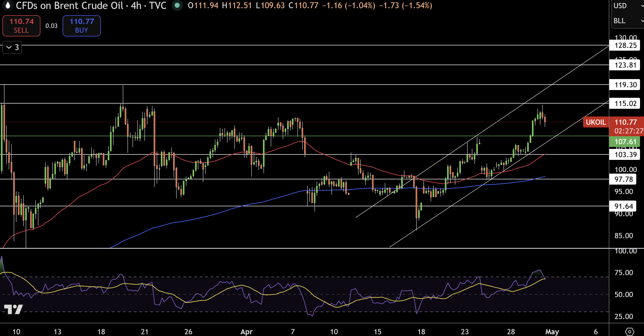
Task: Click the 110.77 BUY button
Action: coord(82,26)
